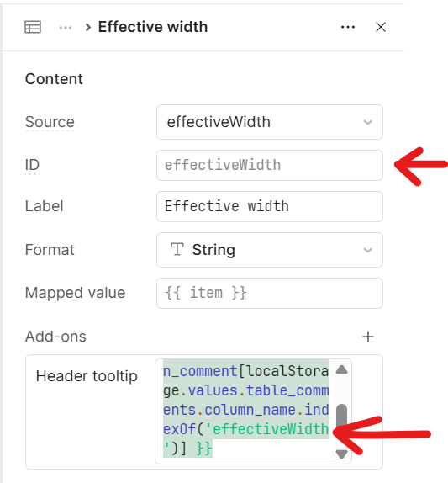Click the tooltip editor scroll down arrow
Screen dimensions: 448x483
point(341,454)
